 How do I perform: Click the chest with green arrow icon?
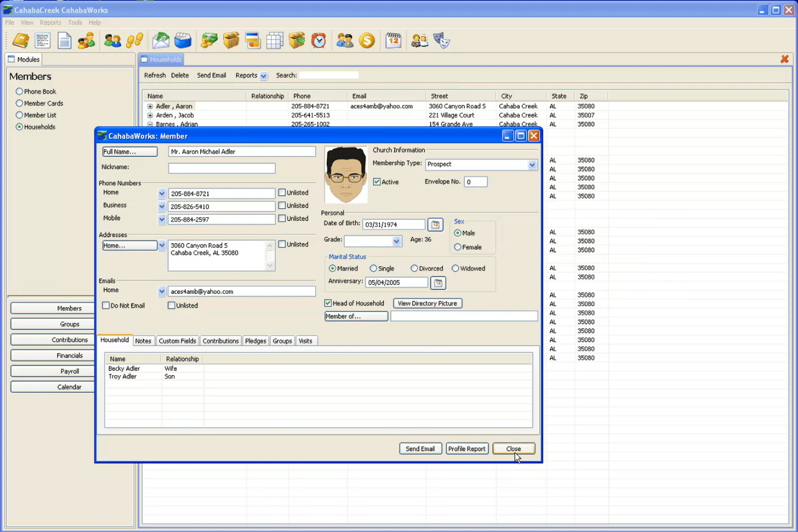(x=297, y=40)
